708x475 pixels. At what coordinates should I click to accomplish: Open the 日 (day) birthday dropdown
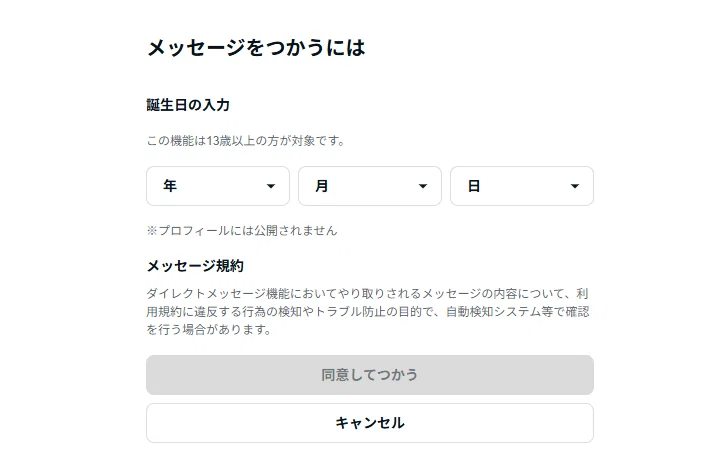522,186
